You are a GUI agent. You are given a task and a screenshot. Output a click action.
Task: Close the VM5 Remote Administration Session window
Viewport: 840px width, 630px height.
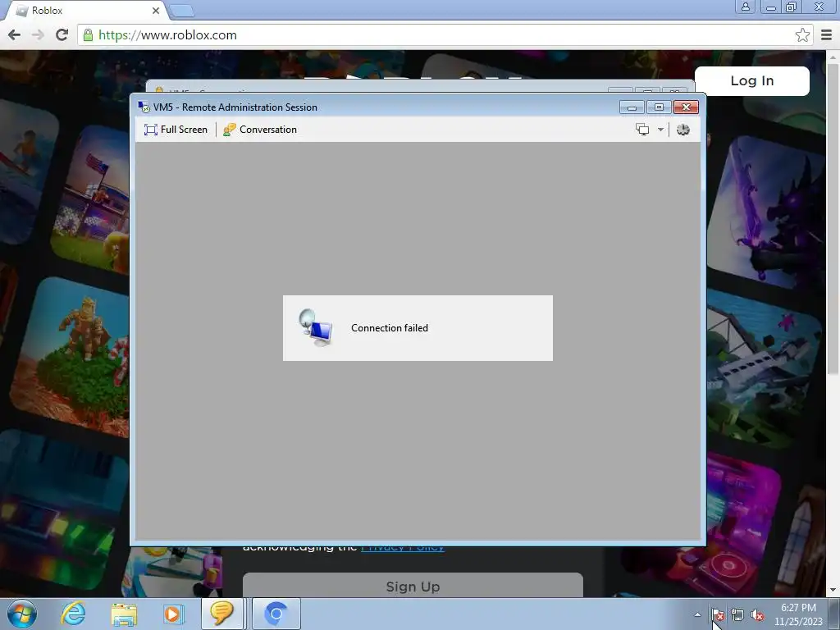686,107
